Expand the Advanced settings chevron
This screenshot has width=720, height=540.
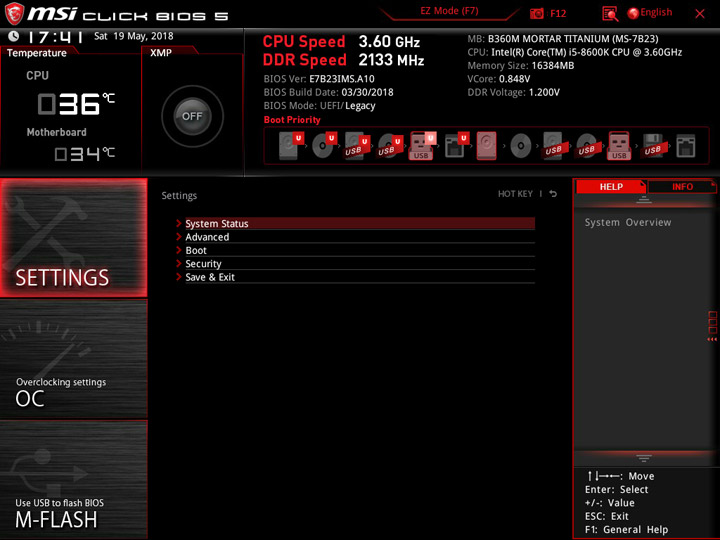point(179,237)
